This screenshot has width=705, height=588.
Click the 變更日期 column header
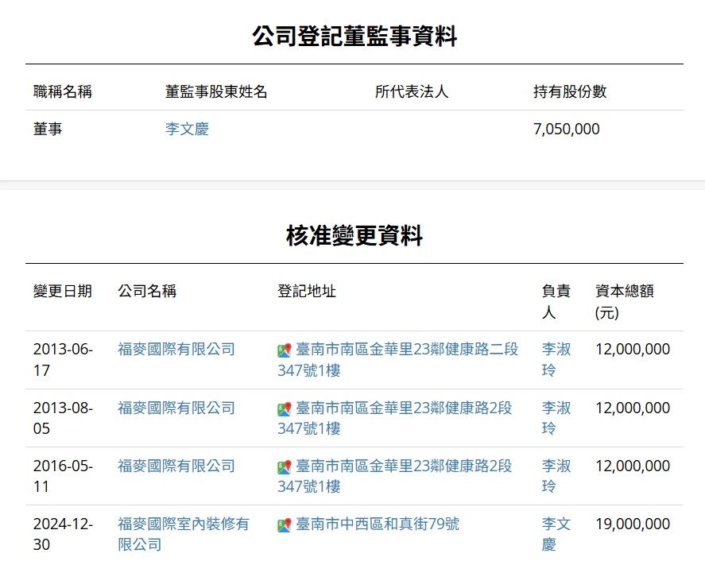[63, 291]
